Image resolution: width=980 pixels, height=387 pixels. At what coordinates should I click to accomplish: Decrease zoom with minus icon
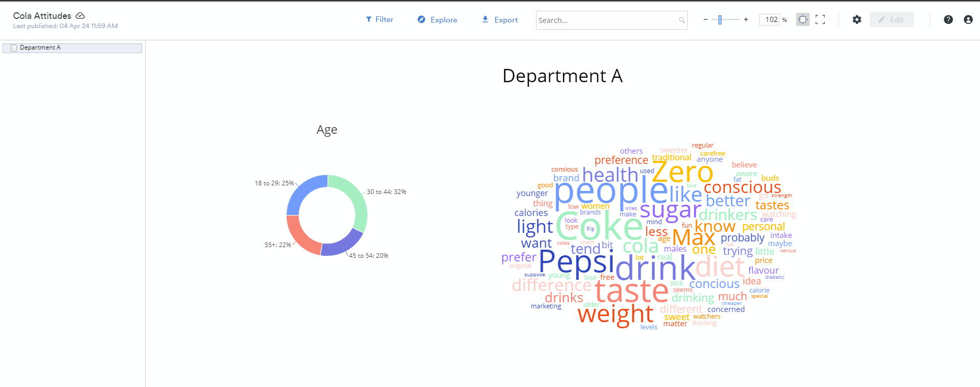[706, 19]
